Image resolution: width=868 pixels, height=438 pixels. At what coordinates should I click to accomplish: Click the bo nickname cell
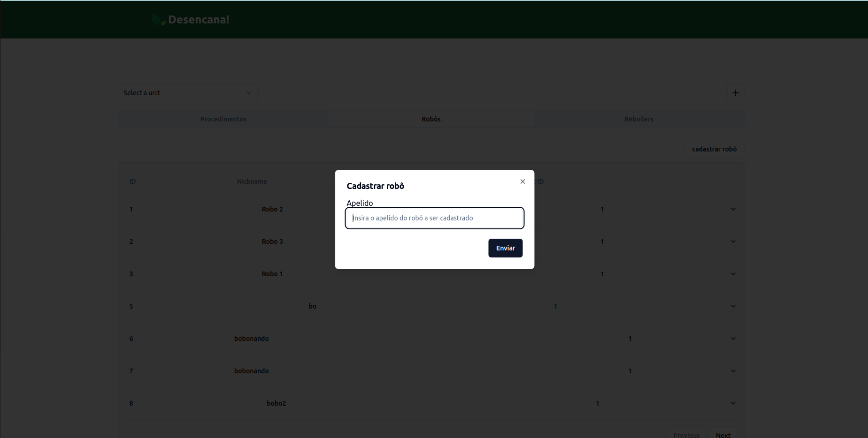point(313,306)
